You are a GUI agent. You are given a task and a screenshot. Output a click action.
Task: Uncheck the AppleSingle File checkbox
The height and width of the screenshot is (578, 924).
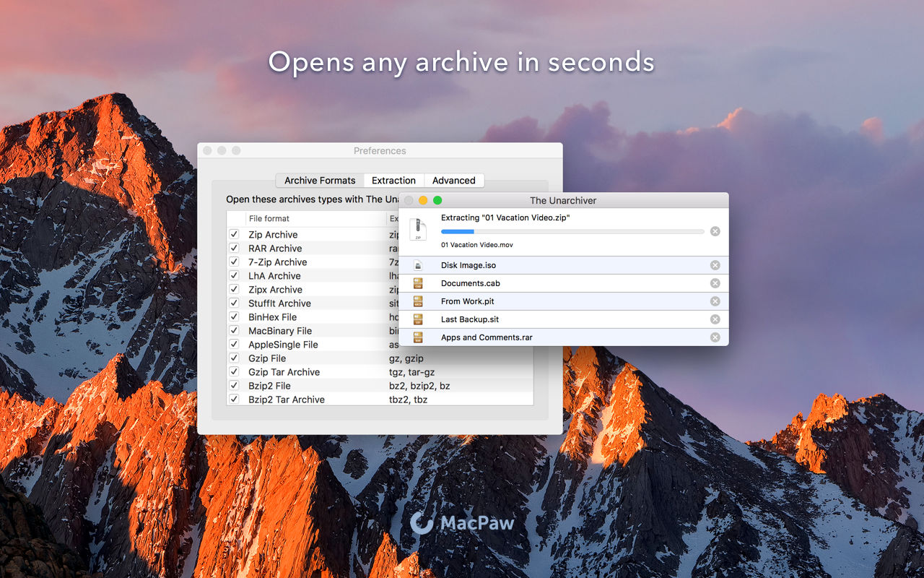[234, 344]
